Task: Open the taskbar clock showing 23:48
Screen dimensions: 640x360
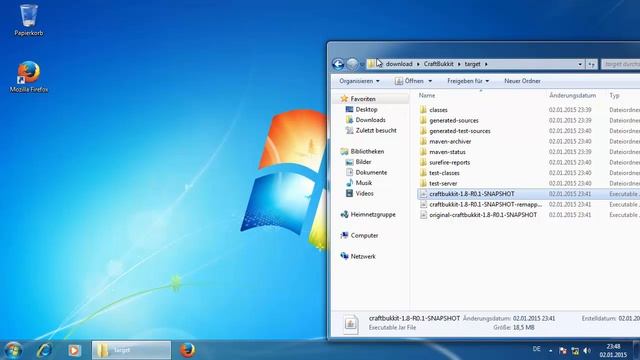Action: 613,351
